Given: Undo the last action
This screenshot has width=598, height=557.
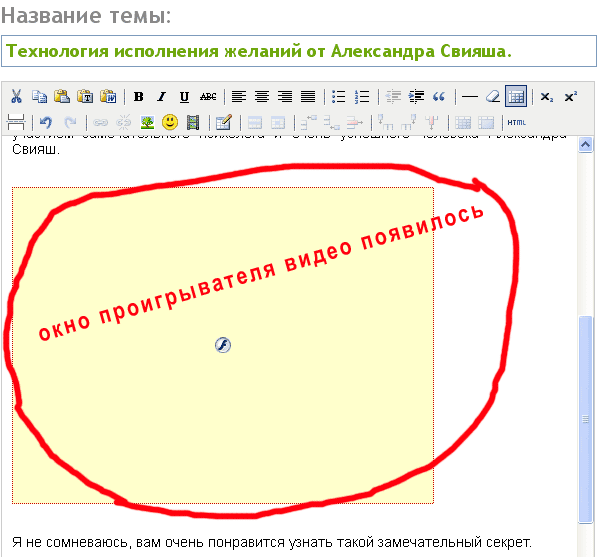Looking at the screenshot, I should tap(46, 122).
